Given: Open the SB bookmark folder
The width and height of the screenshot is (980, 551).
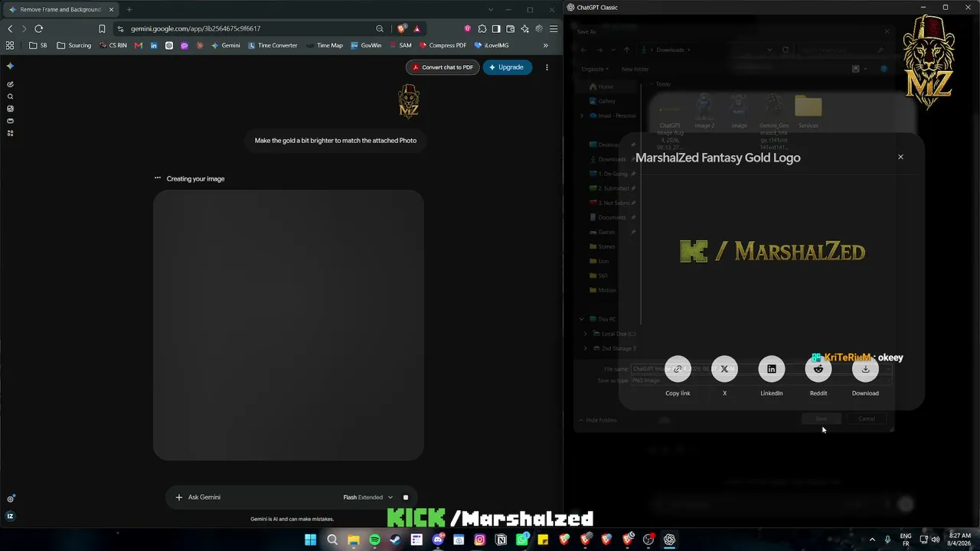Looking at the screenshot, I should click(38, 45).
